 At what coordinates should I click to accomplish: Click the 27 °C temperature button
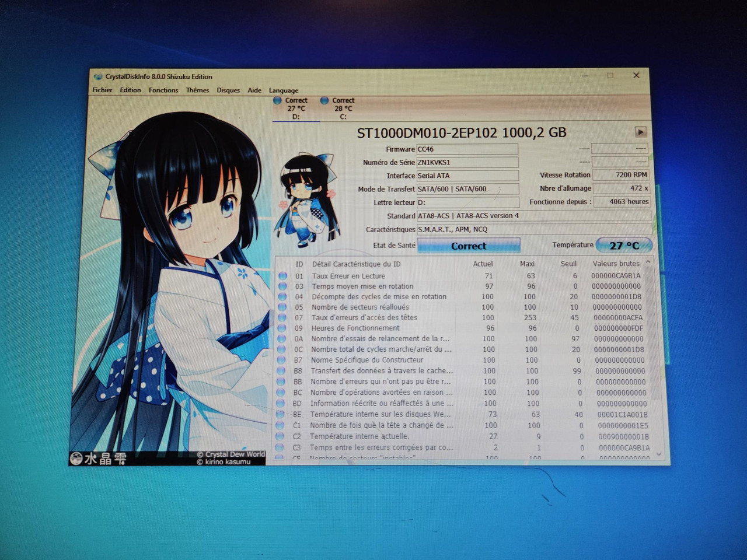[x=624, y=246]
